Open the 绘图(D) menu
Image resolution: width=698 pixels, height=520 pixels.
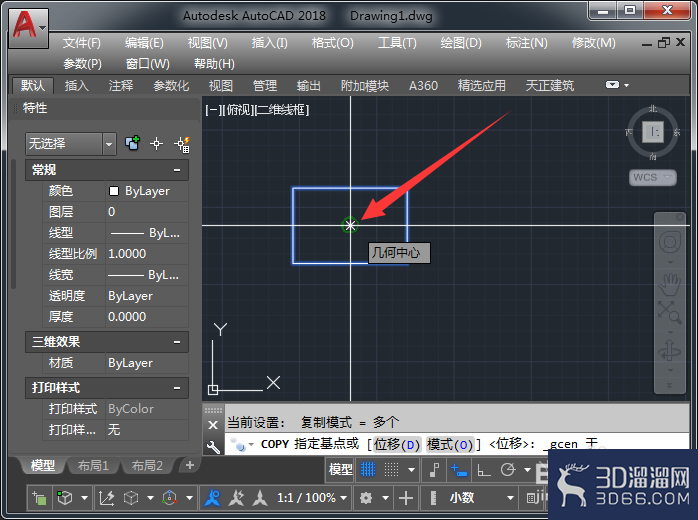click(x=461, y=43)
